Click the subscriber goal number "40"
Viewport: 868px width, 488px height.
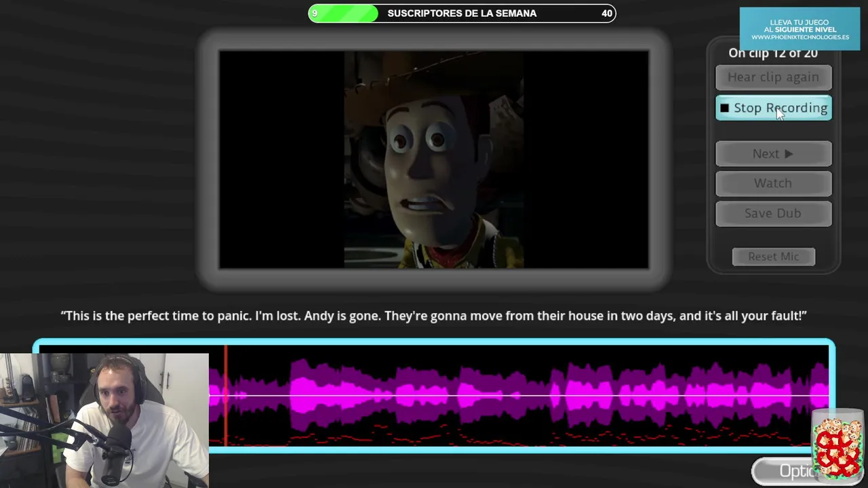pos(607,14)
